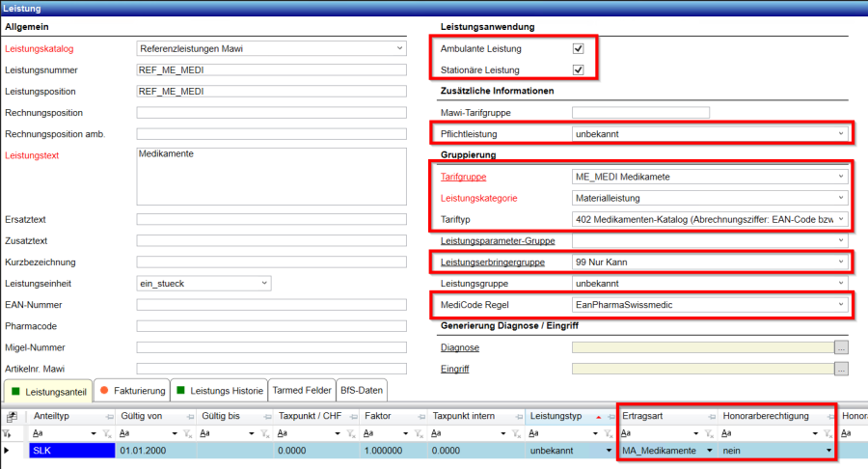
Task: Click the filter-row funnel icon at grid left
Action: coord(7,433)
